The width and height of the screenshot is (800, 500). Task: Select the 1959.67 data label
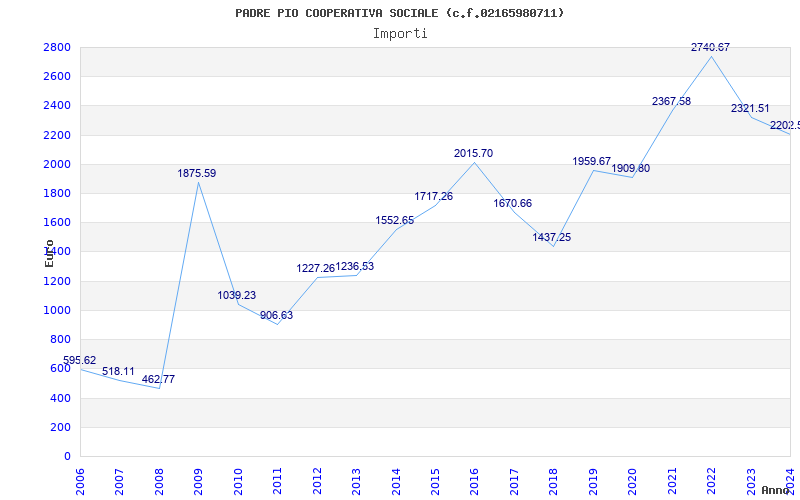592,161
